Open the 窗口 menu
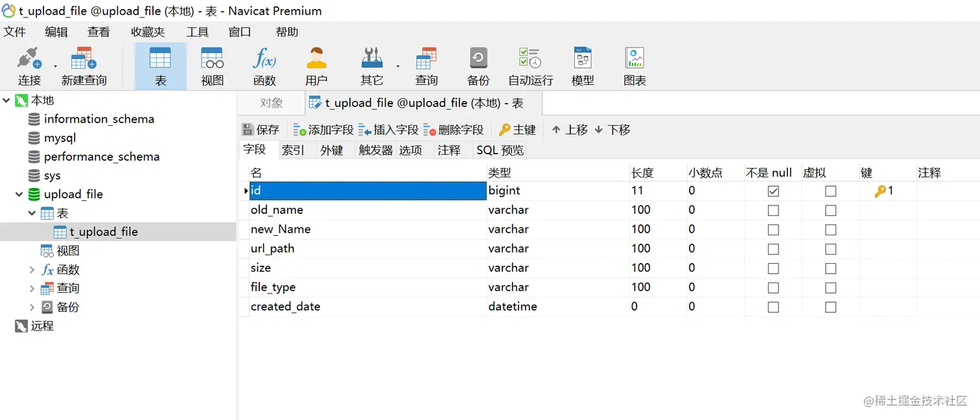Image resolution: width=980 pixels, height=420 pixels. coord(240,32)
